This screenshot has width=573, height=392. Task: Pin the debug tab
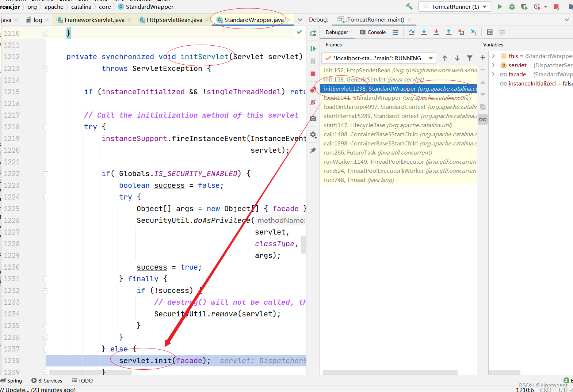313,150
